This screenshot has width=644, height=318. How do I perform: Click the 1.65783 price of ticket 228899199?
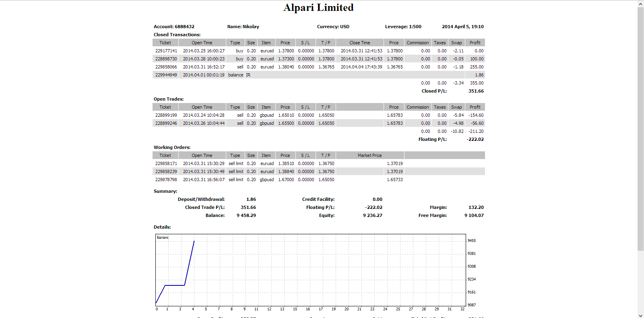(x=395, y=115)
